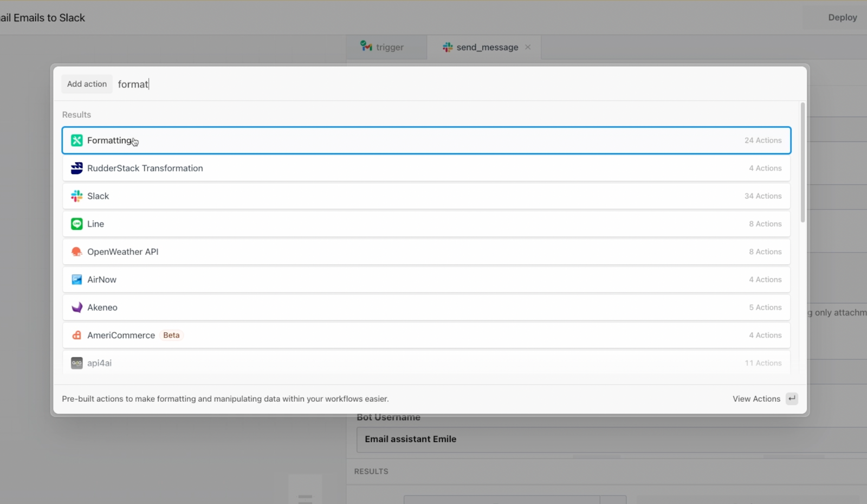This screenshot has width=867, height=504.
Task: Click the View Actions link
Action: pos(756,399)
